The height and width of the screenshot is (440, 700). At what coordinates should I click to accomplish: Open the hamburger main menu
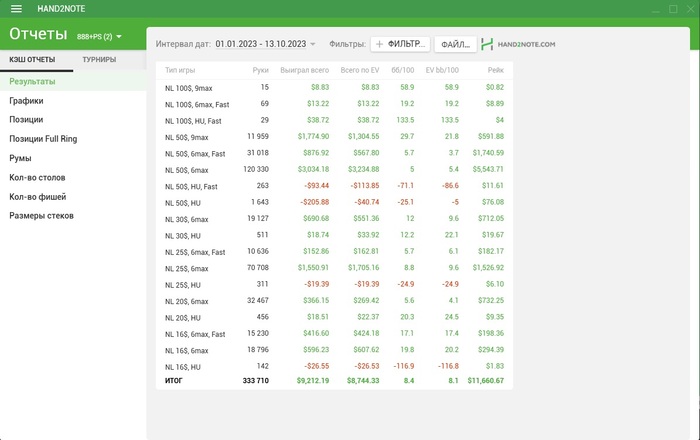[17, 8]
